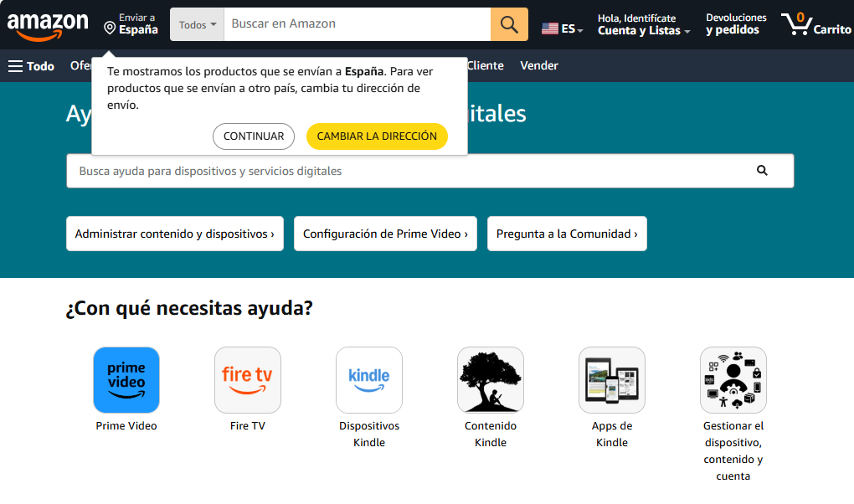Viewport: 854px width, 504px height.
Task: Open the 'Gestionar el dispositivo' icon
Action: coord(733,380)
